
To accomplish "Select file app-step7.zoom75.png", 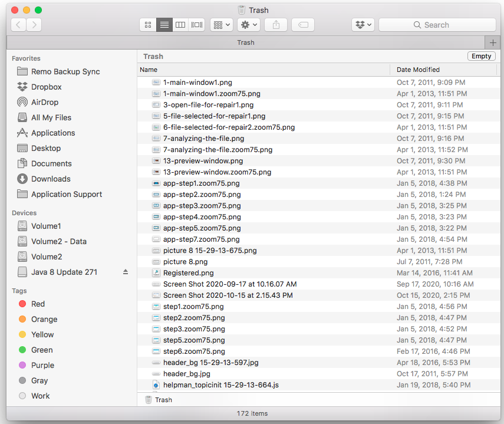I will point(318,239).
